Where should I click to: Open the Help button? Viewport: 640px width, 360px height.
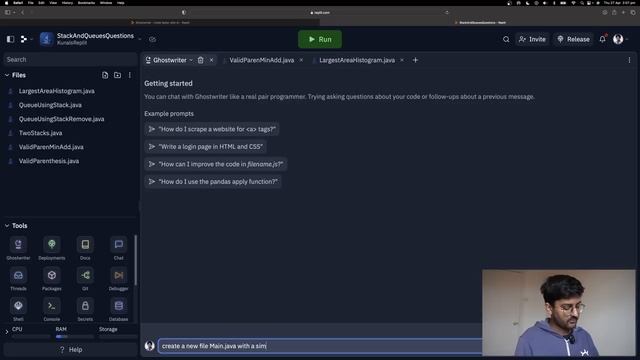[71, 350]
